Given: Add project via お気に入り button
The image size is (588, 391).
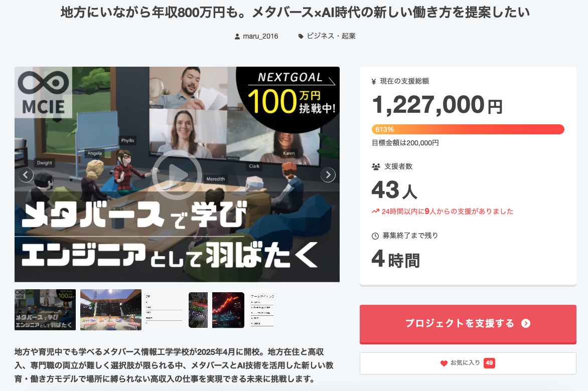Looking at the screenshot, I should click(468, 363).
